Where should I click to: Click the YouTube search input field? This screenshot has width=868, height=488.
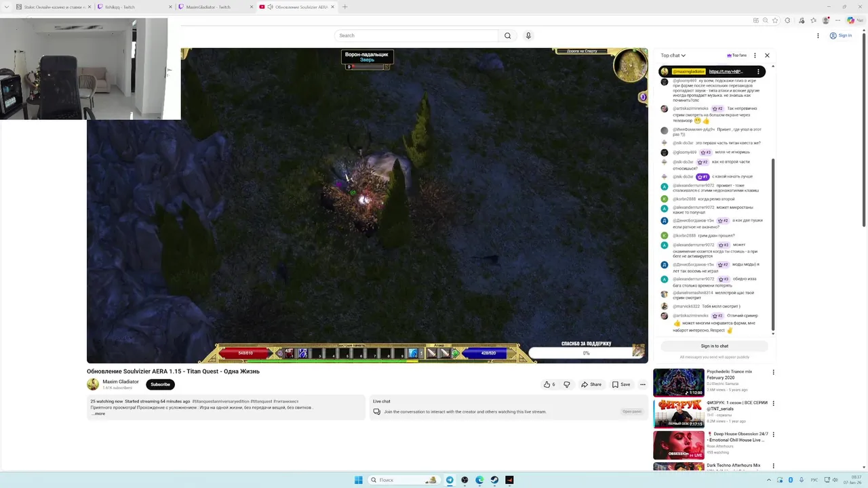(x=416, y=35)
